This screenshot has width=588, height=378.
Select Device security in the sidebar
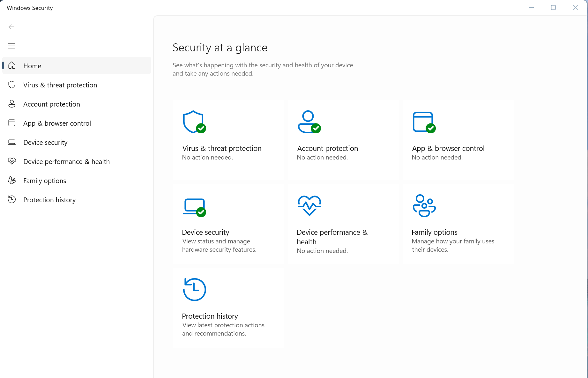pyautogui.click(x=45, y=142)
